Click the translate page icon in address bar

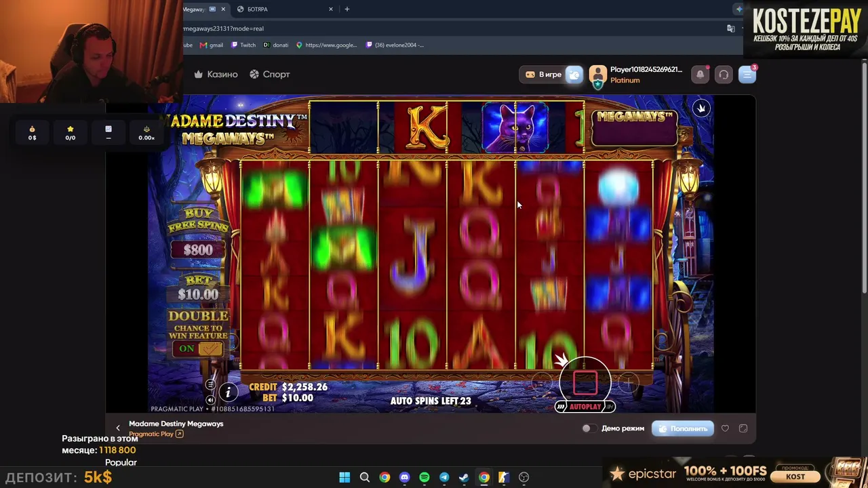coord(730,28)
